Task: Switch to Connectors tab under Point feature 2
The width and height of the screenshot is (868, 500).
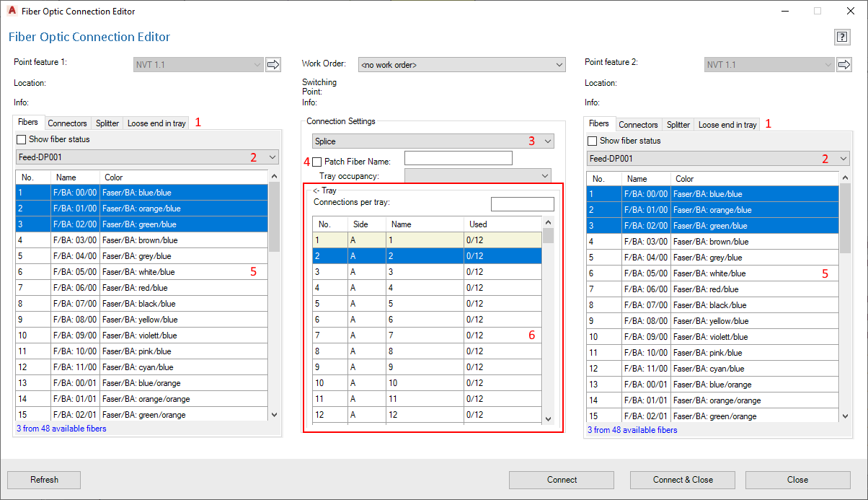Action: 639,125
